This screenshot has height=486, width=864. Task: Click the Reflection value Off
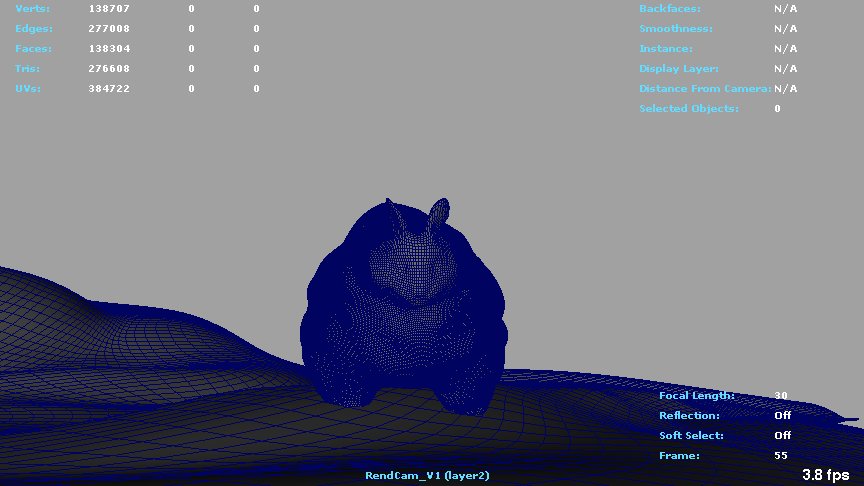point(782,415)
